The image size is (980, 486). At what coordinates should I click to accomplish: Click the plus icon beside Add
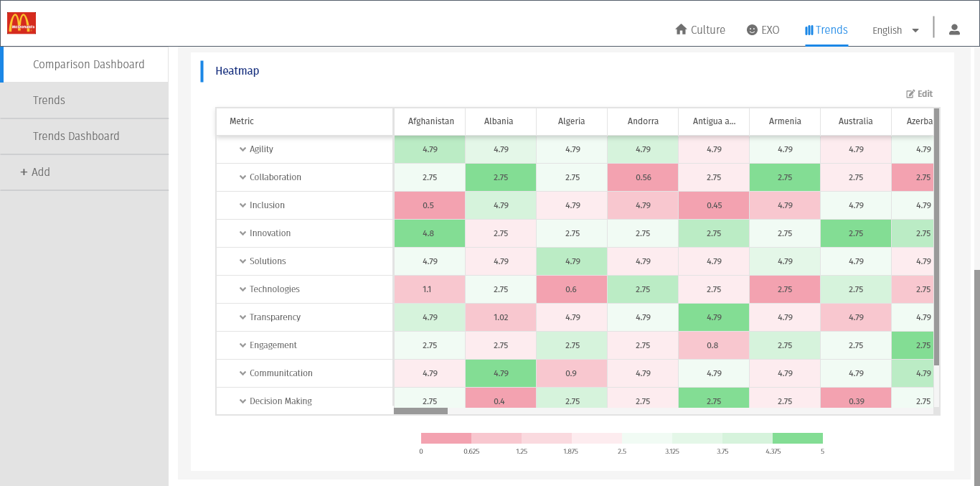tap(24, 172)
